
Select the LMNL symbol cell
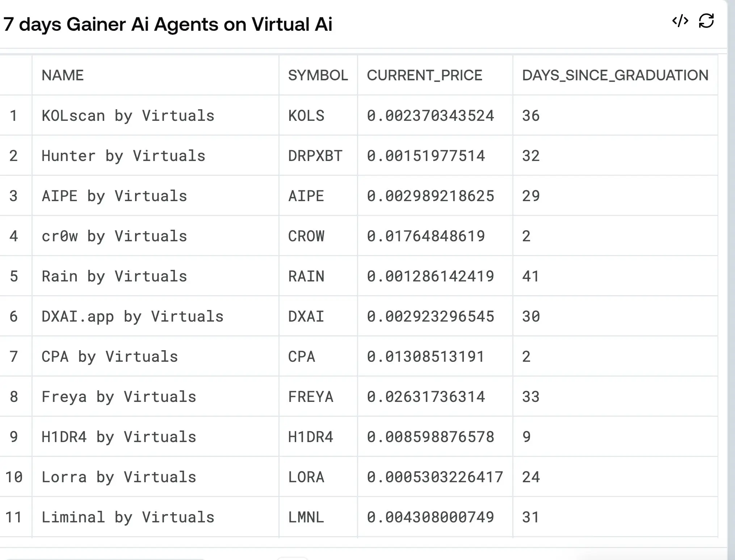click(306, 517)
